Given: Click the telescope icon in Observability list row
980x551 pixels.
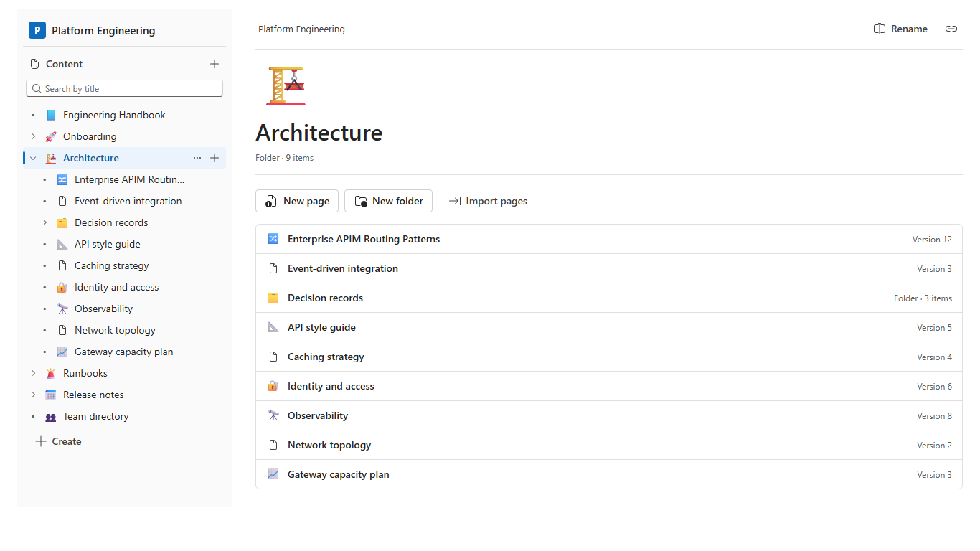Looking at the screenshot, I should (273, 415).
